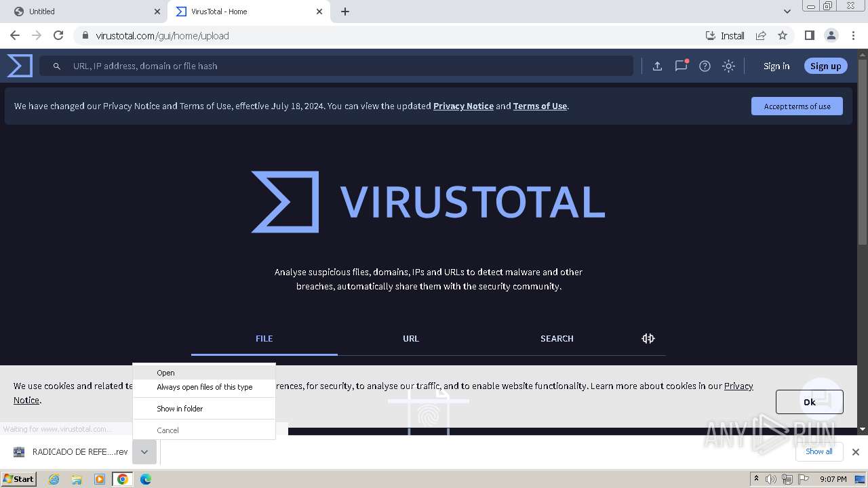Open the notifications chat icon
868x488 pixels.
coord(681,66)
